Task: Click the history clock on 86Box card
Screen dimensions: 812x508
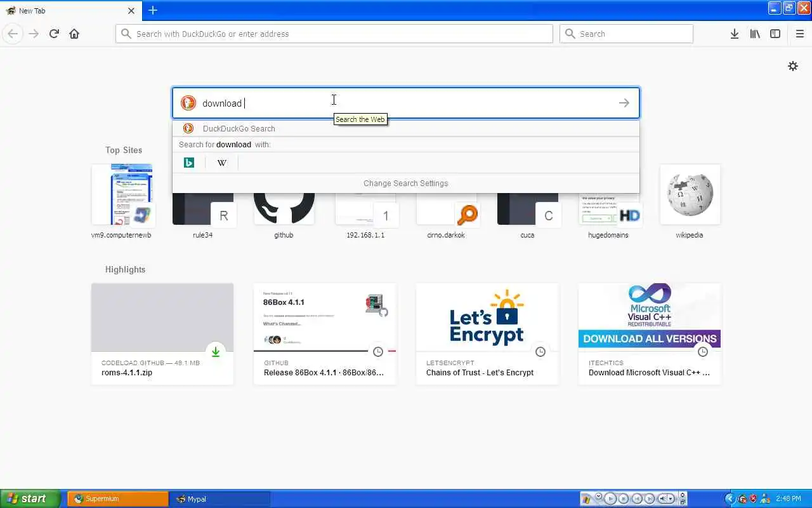Action: pos(378,352)
